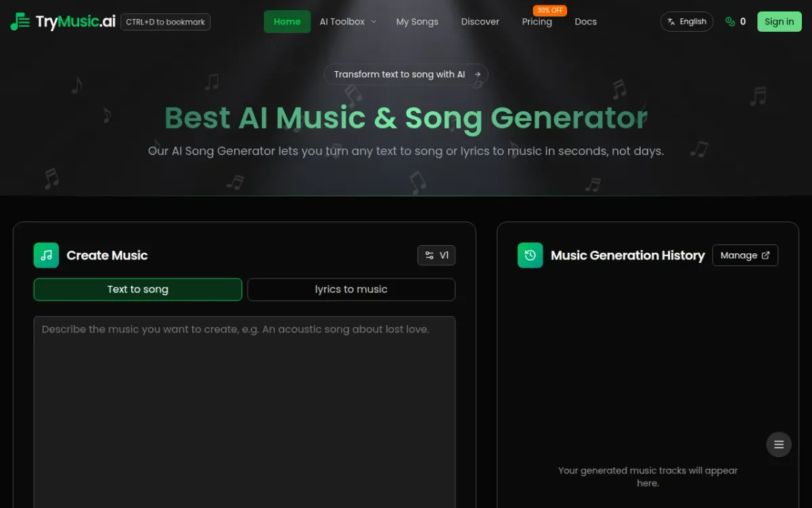Open the Discover menu item
This screenshot has width=812, height=508.
point(480,22)
